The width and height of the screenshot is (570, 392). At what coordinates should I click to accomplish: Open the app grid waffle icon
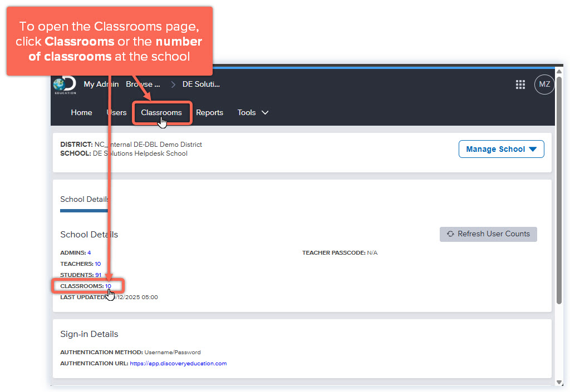pyautogui.click(x=520, y=84)
